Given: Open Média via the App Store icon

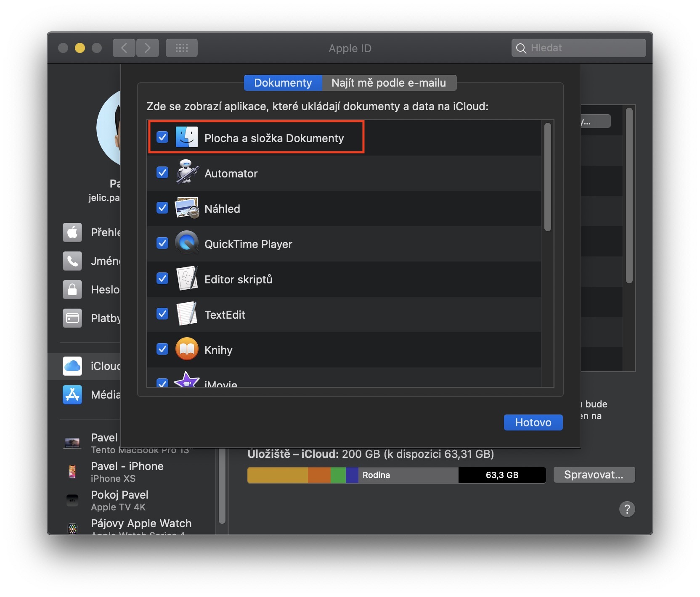Looking at the screenshot, I should pos(72,394).
